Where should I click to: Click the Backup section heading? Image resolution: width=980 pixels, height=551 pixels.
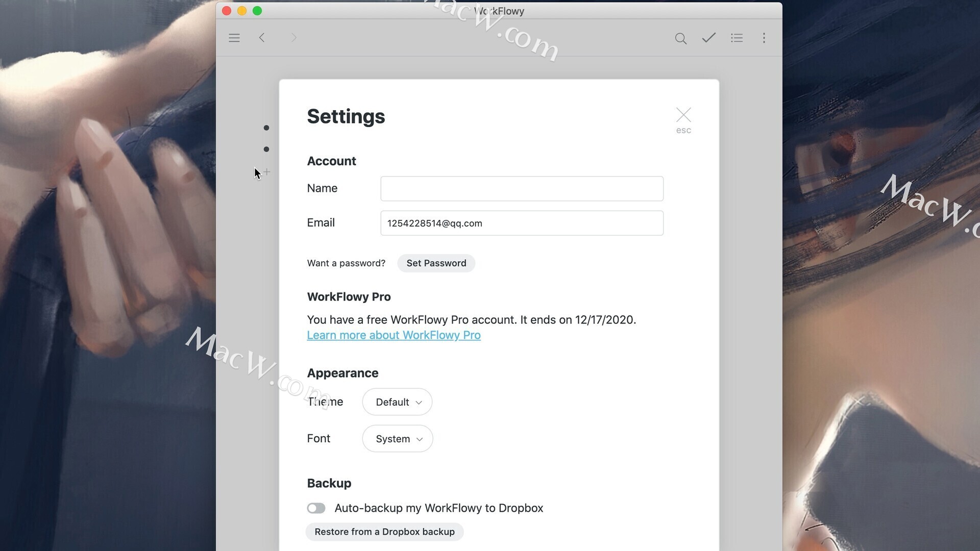pos(329,483)
